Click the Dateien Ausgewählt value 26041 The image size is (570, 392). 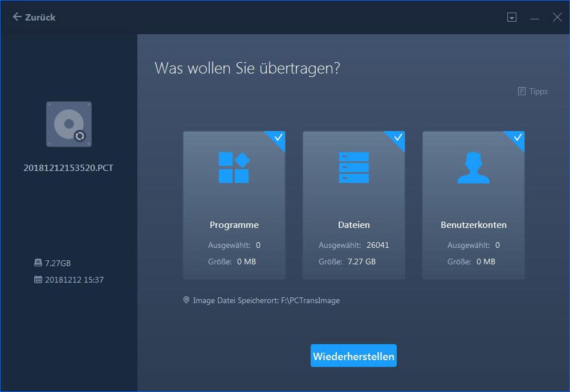click(378, 245)
